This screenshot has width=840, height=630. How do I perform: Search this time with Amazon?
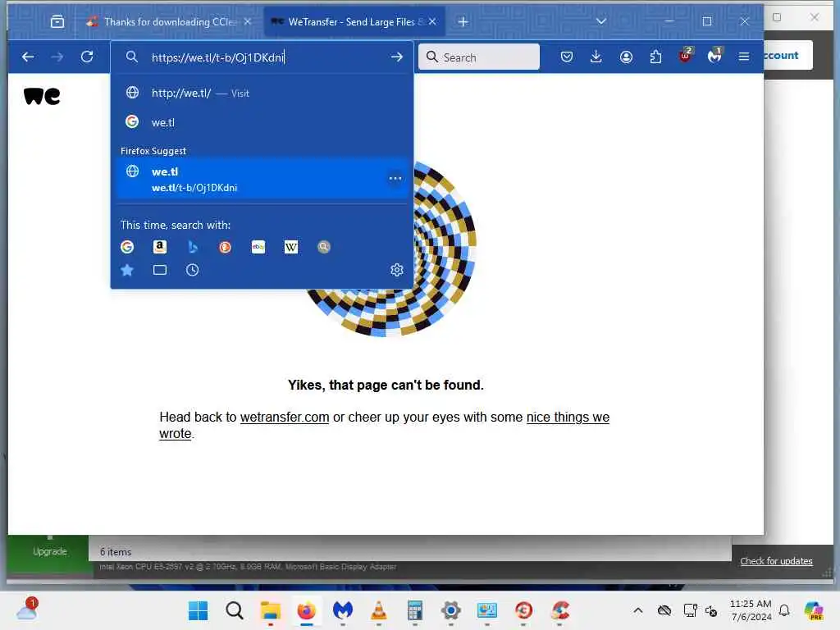pyautogui.click(x=160, y=247)
